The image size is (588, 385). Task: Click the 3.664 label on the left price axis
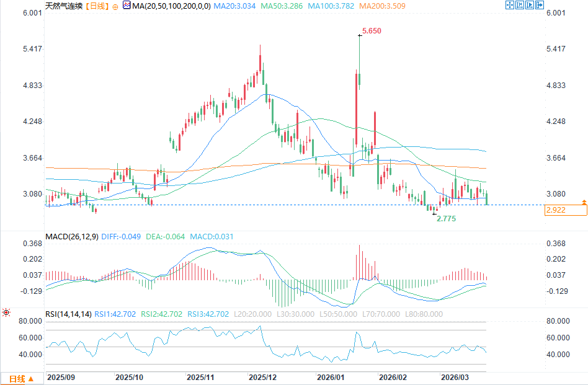pos(33,158)
